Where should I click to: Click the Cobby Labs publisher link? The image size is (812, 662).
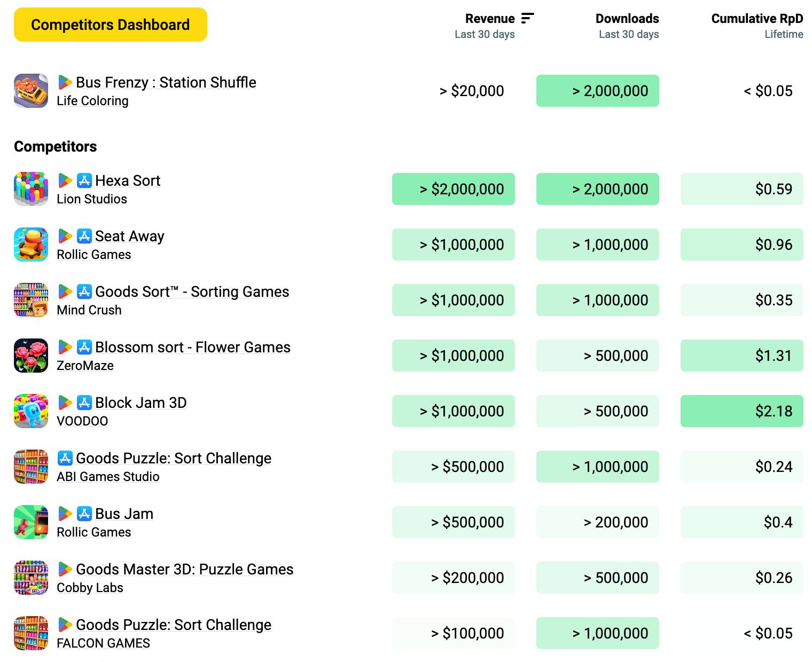[x=90, y=588]
